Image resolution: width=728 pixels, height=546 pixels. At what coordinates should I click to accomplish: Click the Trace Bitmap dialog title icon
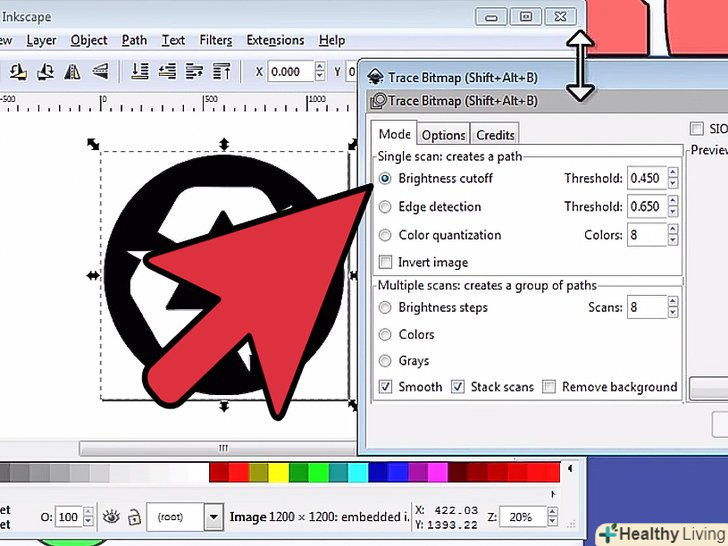[375, 77]
